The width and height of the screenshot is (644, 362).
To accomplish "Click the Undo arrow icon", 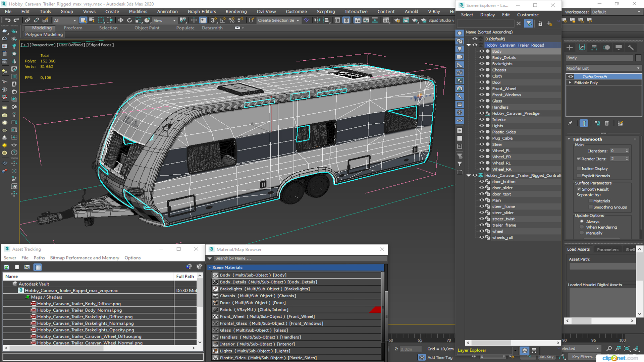I will pos(7,20).
